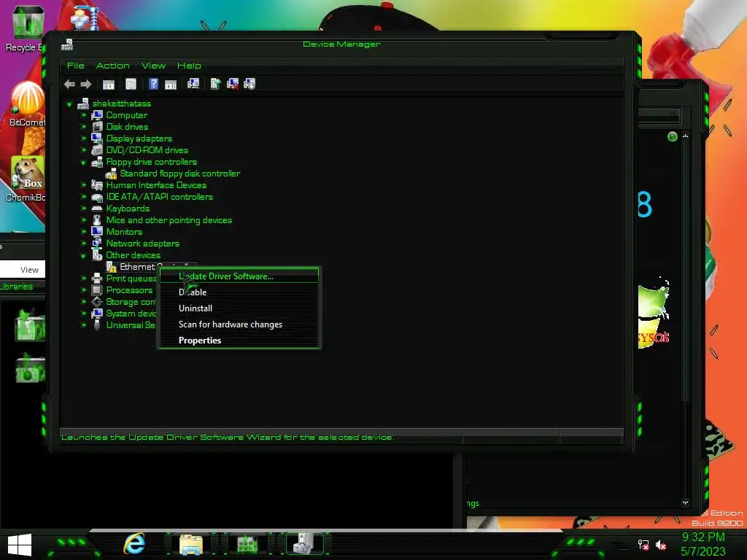Viewport: 747px width, 560px height.
Task: Click the Update Driver Software toolbar icon
Action: point(215,85)
